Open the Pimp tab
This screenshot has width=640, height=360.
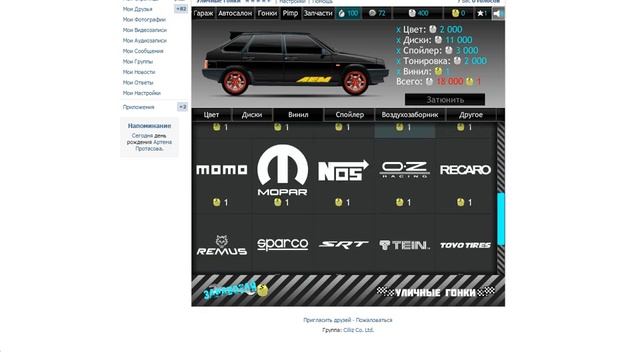[290, 13]
